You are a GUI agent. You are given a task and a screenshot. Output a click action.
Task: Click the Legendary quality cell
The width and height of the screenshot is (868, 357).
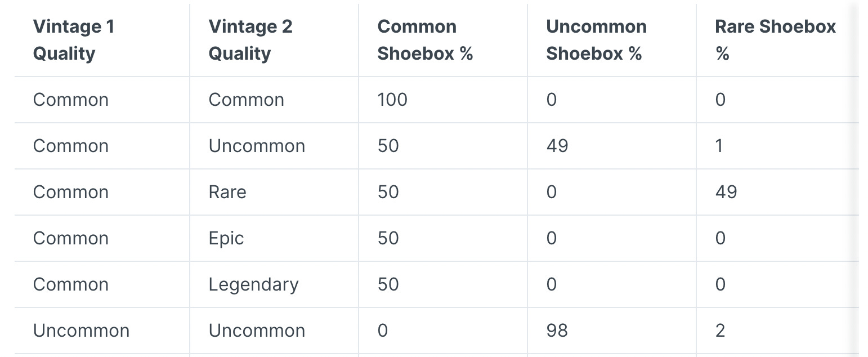point(253,284)
